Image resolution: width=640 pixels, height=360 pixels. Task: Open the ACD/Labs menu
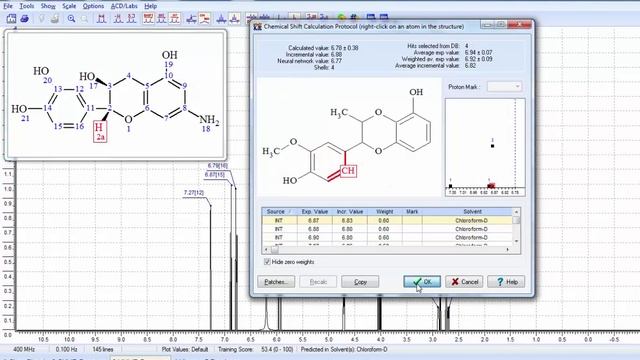click(124, 6)
